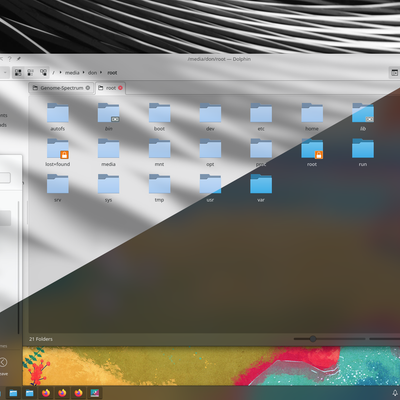Switch to Icons view mode
The width and height of the screenshot is (400, 400).
(18, 72)
